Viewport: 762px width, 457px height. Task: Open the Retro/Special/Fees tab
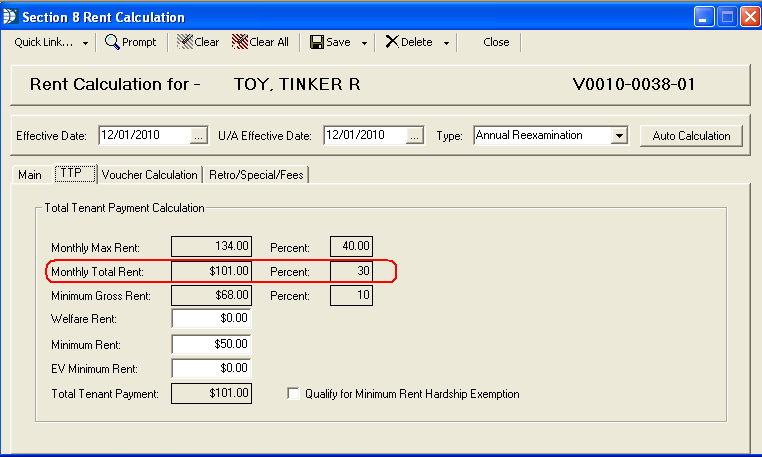tap(256, 175)
